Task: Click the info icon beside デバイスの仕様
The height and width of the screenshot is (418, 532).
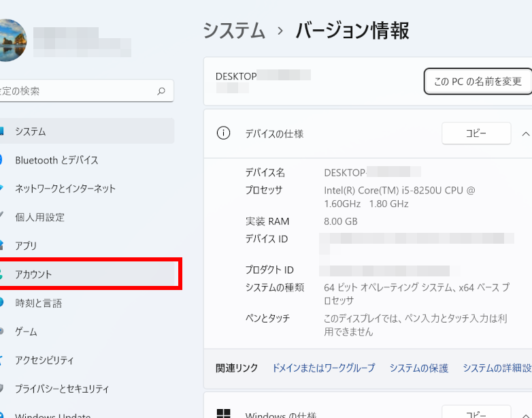Action: [x=223, y=133]
